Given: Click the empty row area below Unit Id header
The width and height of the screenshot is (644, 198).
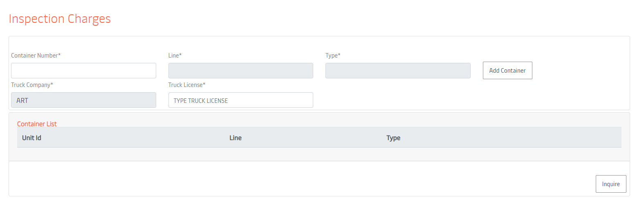Looking at the screenshot, I should (x=82, y=154).
